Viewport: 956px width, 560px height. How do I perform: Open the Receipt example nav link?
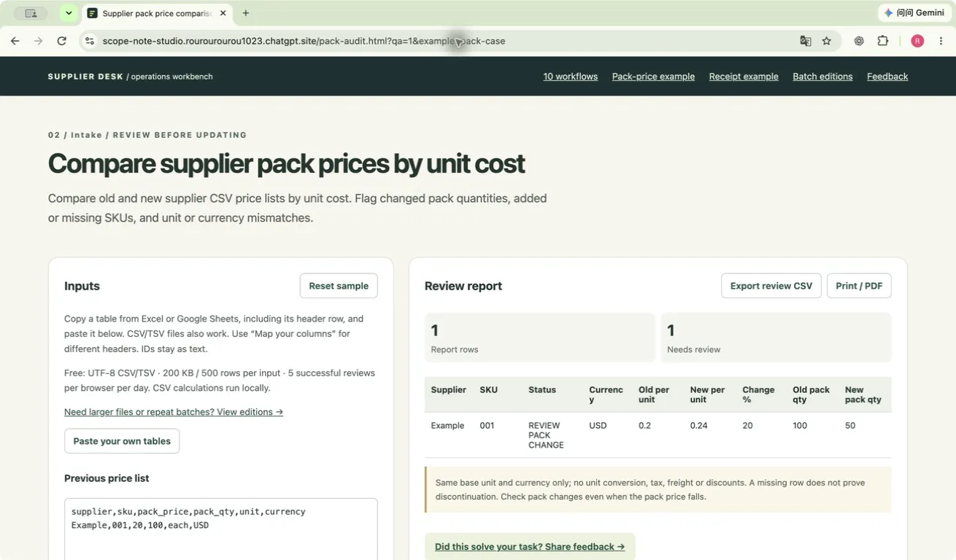(x=744, y=77)
